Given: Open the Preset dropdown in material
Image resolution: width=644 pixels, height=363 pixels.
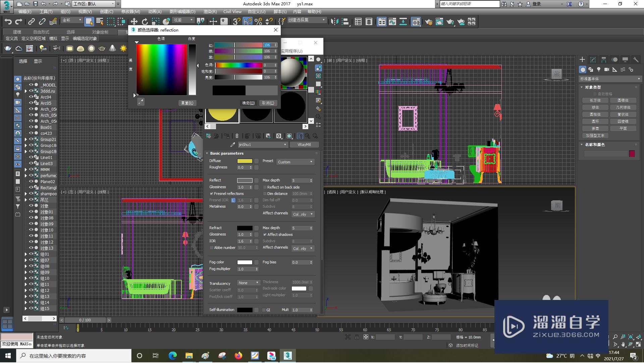Looking at the screenshot, I should pos(294,161).
